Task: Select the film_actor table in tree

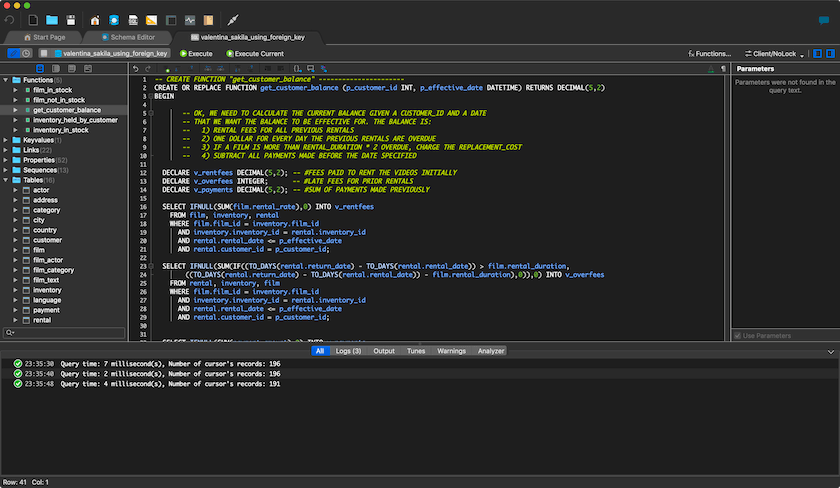Action: click(x=47, y=260)
